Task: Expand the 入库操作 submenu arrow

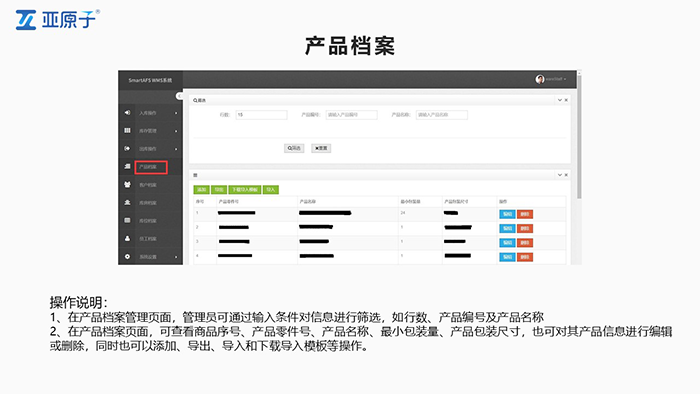Action: 176,113
